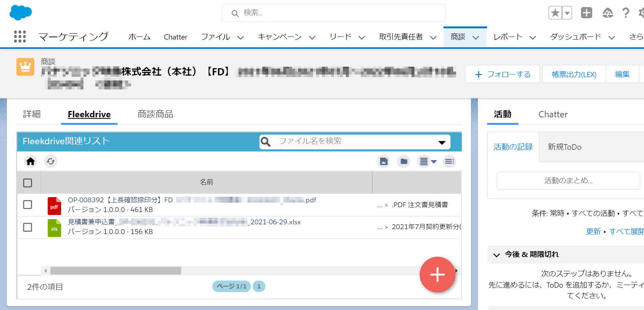Expand the 取引先責任者 tab dropdown chevron
644x310 pixels.
tap(433, 38)
